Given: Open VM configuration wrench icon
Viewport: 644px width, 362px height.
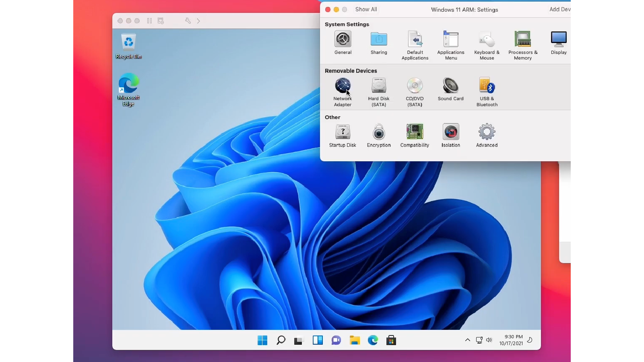Looking at the screenshot, I should [188, 21].
